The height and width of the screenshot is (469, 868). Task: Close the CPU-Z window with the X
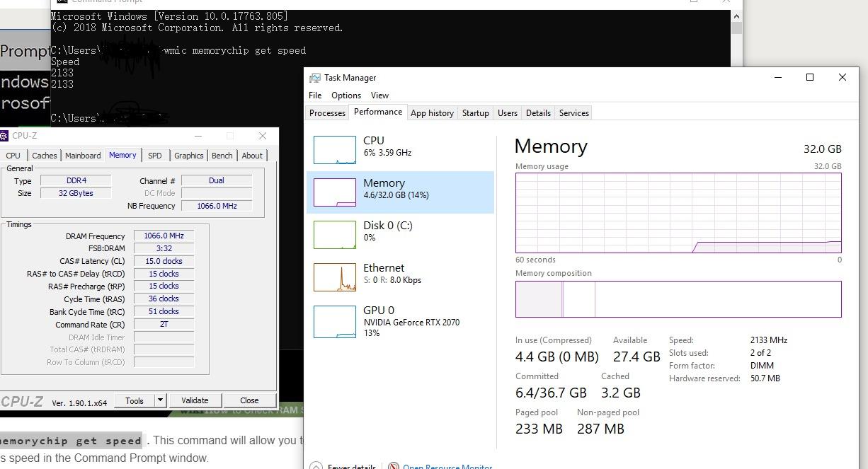(x=262, y=136)
